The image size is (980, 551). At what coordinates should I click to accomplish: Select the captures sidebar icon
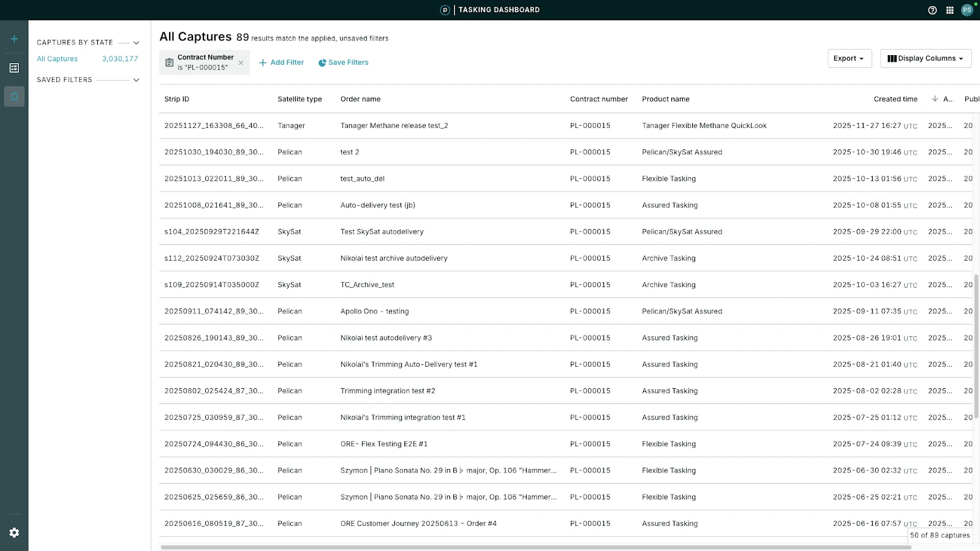14,97
